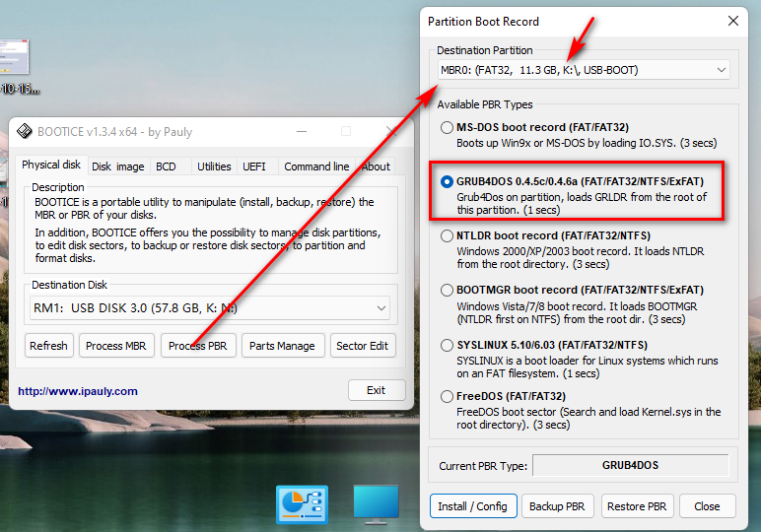
Task: Open the About tab
Action: [x=376, y=166]
